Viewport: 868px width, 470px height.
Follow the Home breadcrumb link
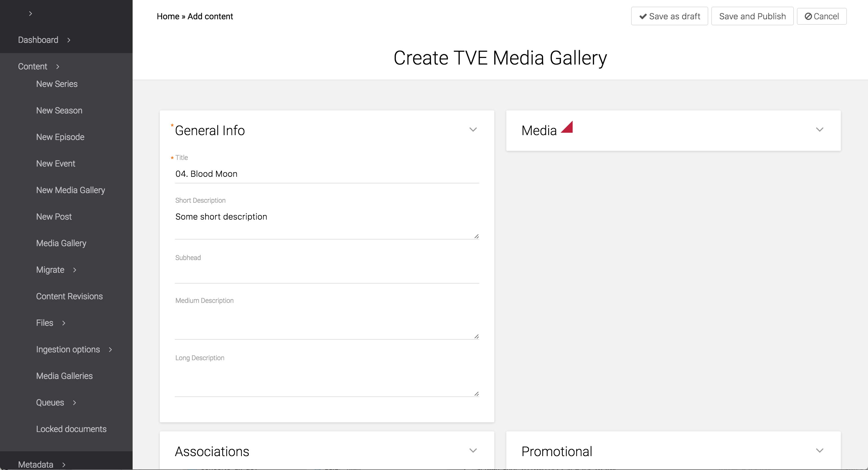[x=168, y=17]
